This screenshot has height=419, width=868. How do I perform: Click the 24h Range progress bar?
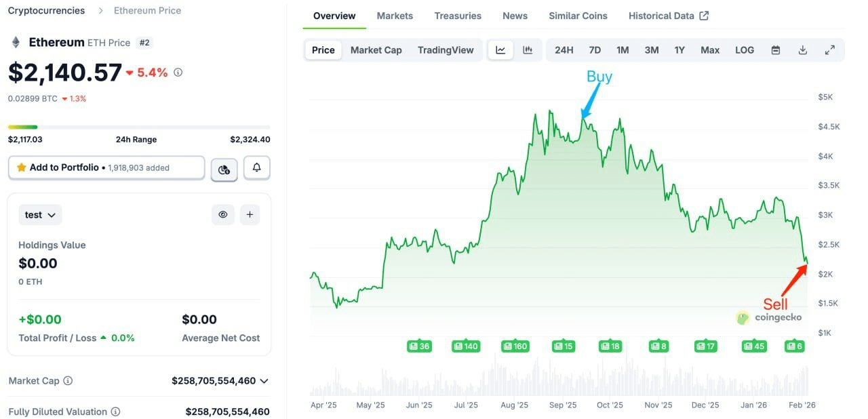139,127
